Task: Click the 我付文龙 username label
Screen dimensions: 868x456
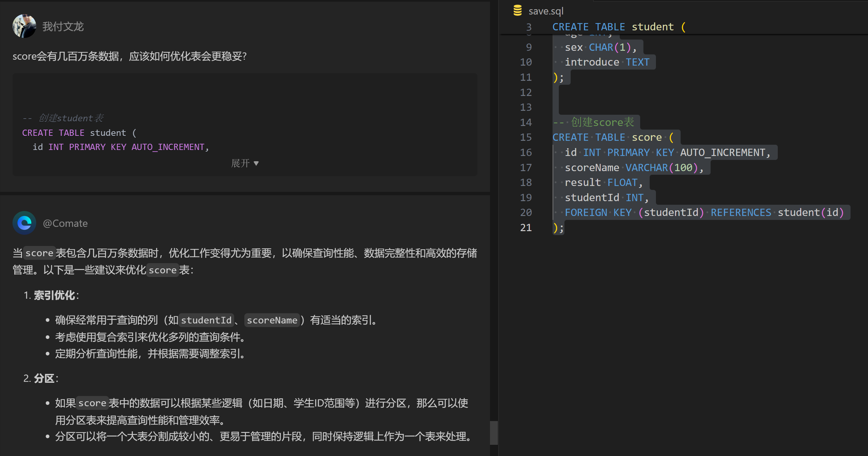Action: (x=63, y=26)
